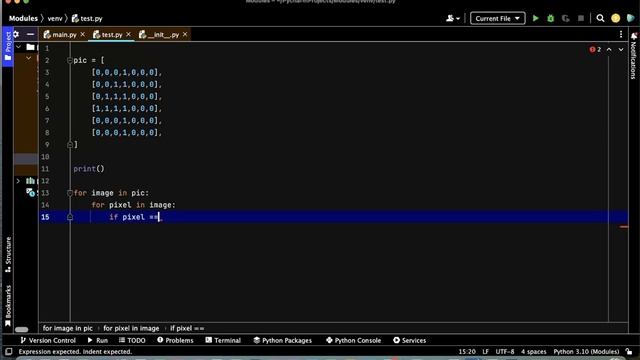Toggle tool window bars icon in status bar

point(9,351)
